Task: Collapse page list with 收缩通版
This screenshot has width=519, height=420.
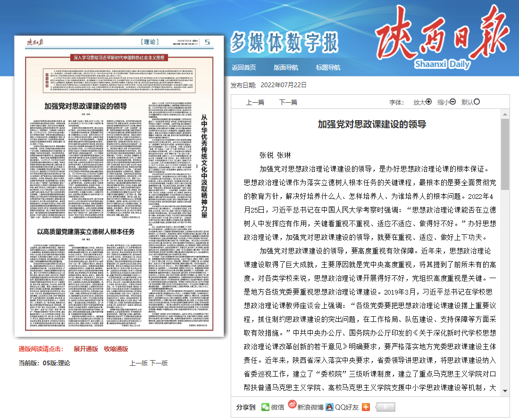Action: point(116,349)
